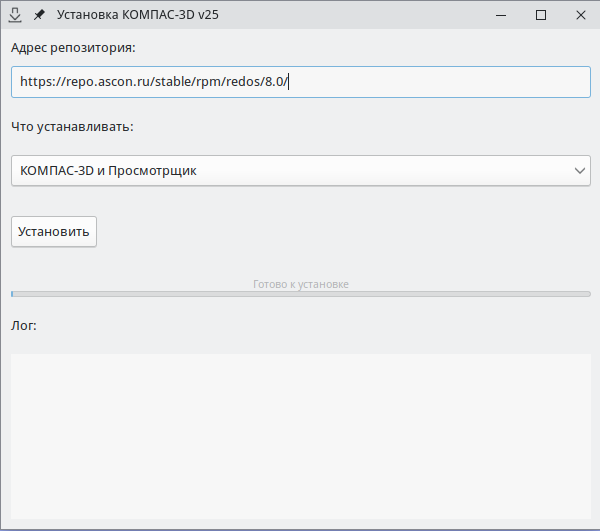The image size is (600, 531).
Task: Focus the repository address input field
Action: point(301,82)
